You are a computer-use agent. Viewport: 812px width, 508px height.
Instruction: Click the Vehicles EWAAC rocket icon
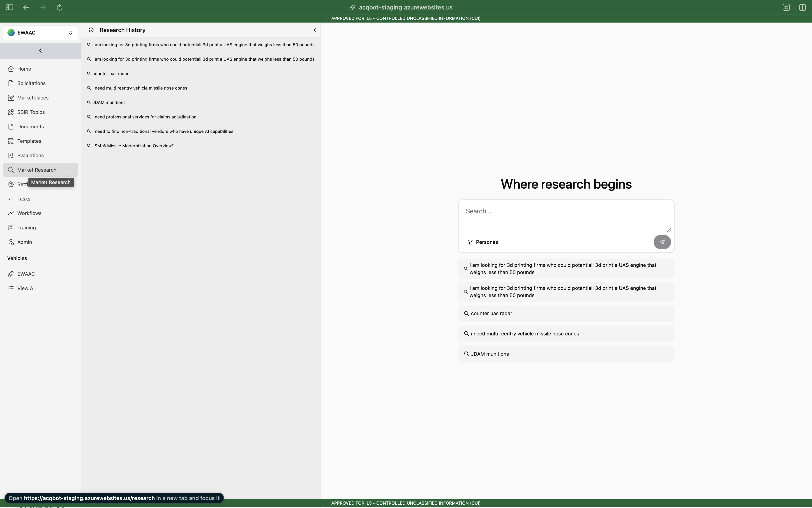[11, 274]
